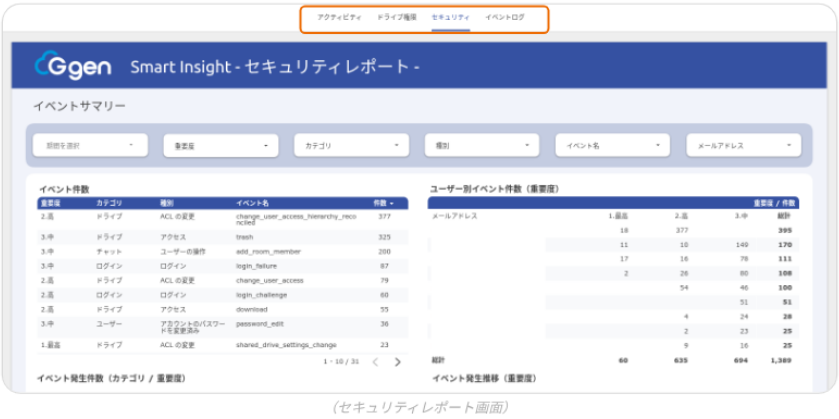Go to previous page of event table
Screen dimensions: 839x419
click(x=375, y=362)
